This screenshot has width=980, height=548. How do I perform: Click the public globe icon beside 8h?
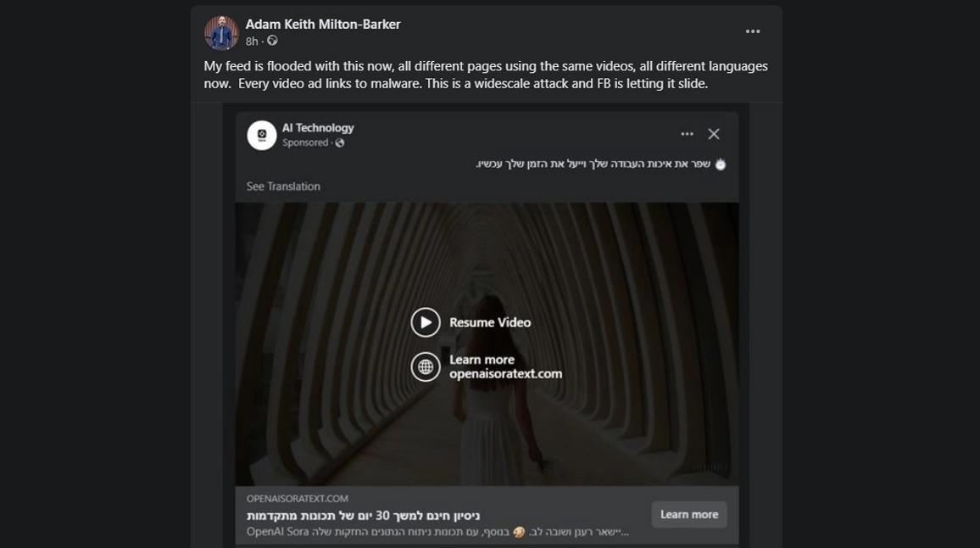(272, 41)
